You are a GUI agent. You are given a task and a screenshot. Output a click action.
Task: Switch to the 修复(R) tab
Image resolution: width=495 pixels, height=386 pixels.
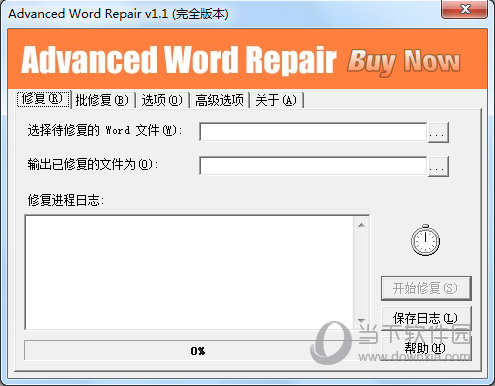pyautogui.click(x=43, y=99)
